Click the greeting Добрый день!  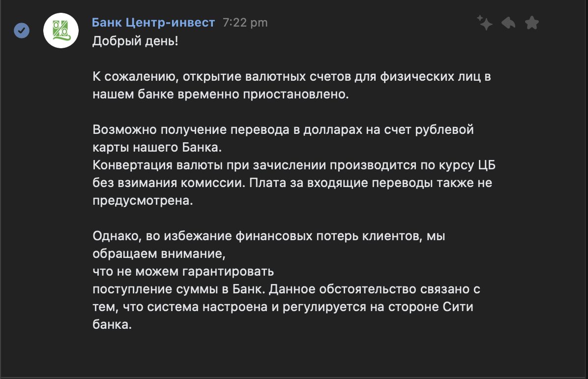(135, 40)
